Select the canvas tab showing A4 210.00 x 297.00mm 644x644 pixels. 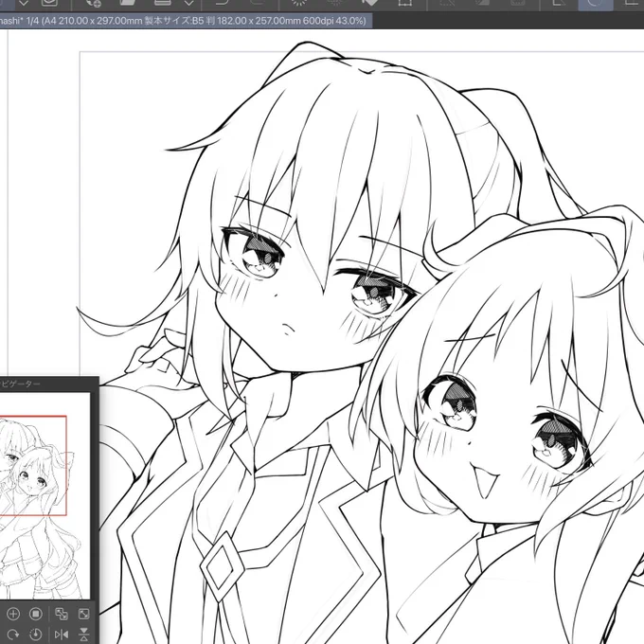click(185, 21)
